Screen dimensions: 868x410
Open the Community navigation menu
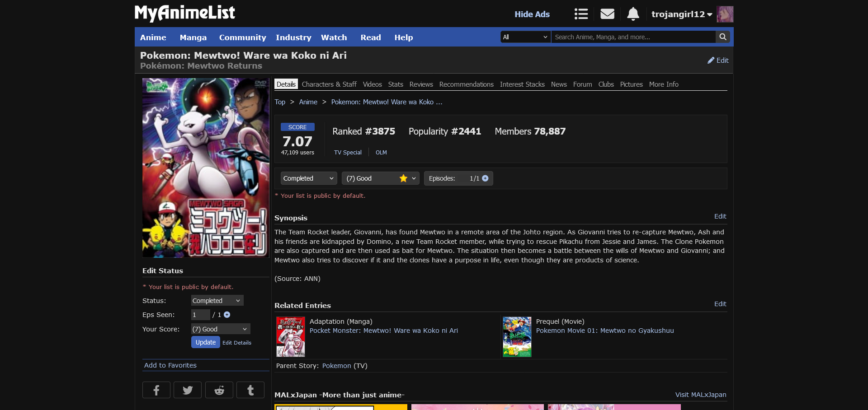pyautogui.click(x=243, y=37)
